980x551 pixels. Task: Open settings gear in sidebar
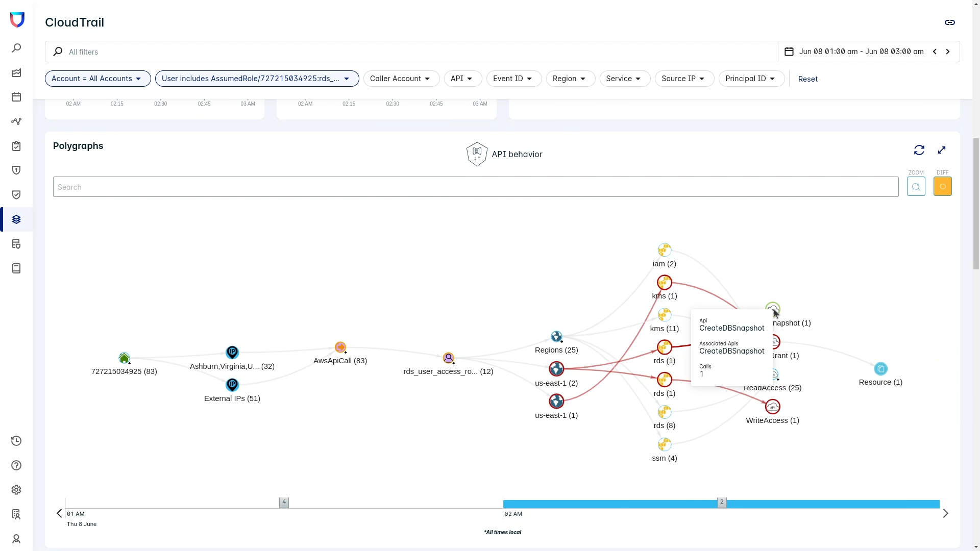click(x=16, y=490)
